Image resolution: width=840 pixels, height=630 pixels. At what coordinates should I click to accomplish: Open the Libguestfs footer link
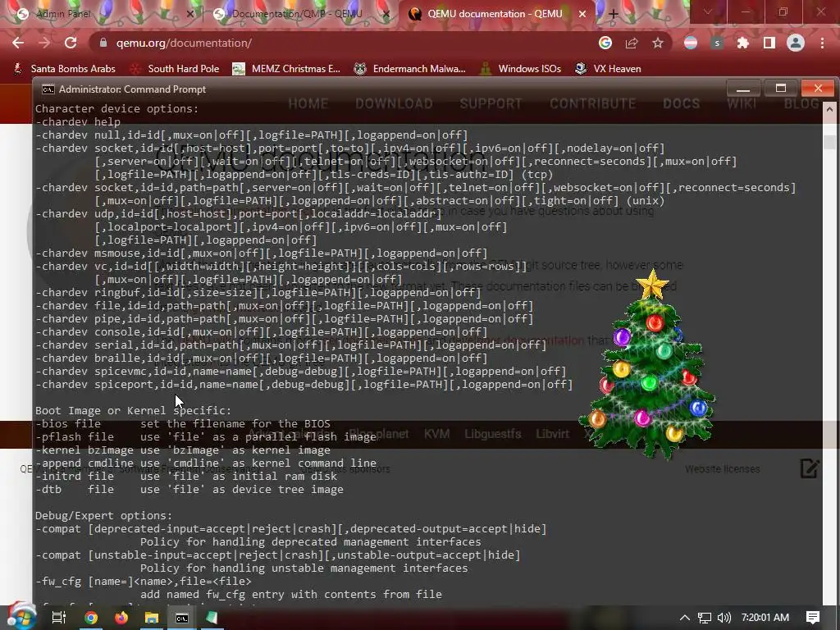click(x=493, y=434)
